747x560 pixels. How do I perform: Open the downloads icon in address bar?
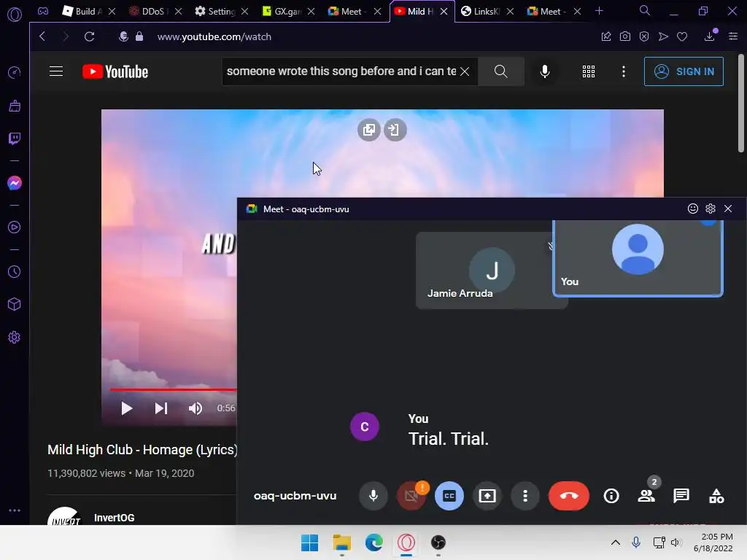(x=710, y=36)
